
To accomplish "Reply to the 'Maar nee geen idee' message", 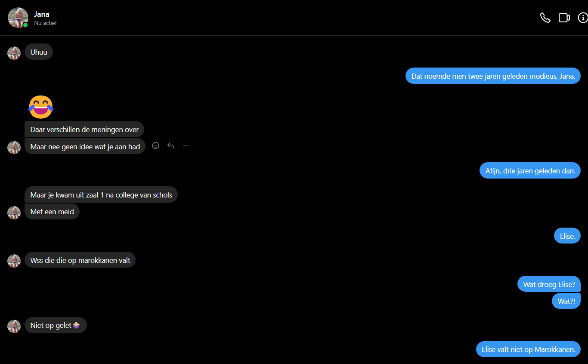I will [x=171, y=146].
